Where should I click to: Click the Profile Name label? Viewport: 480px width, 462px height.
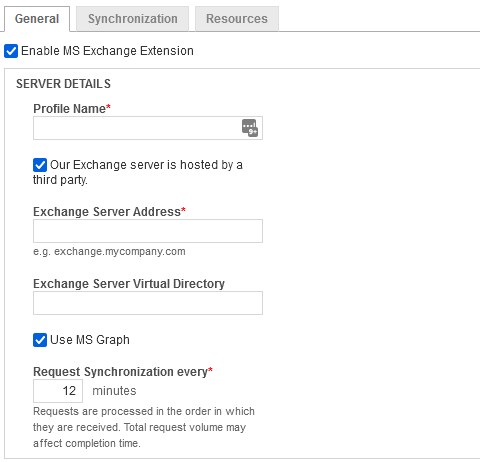tap(69, 109)
